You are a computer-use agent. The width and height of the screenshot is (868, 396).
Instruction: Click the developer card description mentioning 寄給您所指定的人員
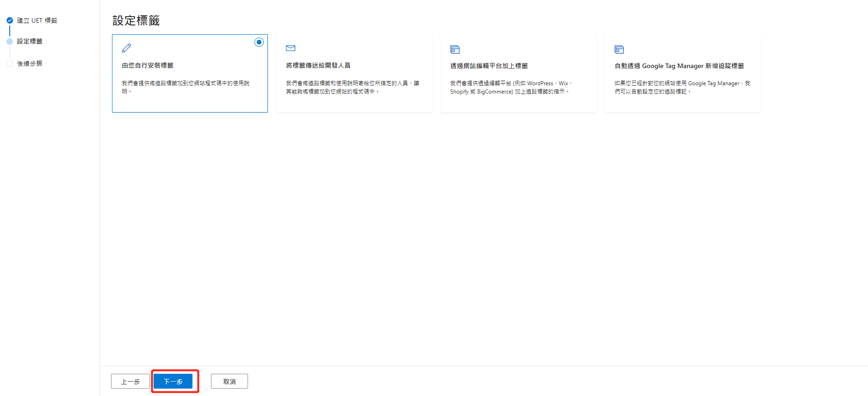pyautogui.click(x=353, y=88)
